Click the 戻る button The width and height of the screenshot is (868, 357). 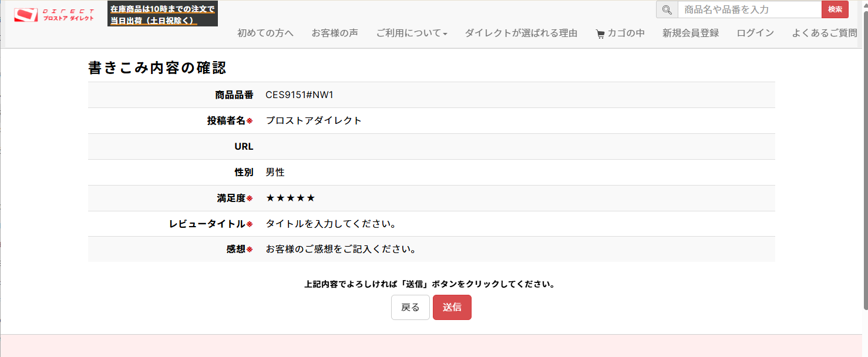coord(411,308)
